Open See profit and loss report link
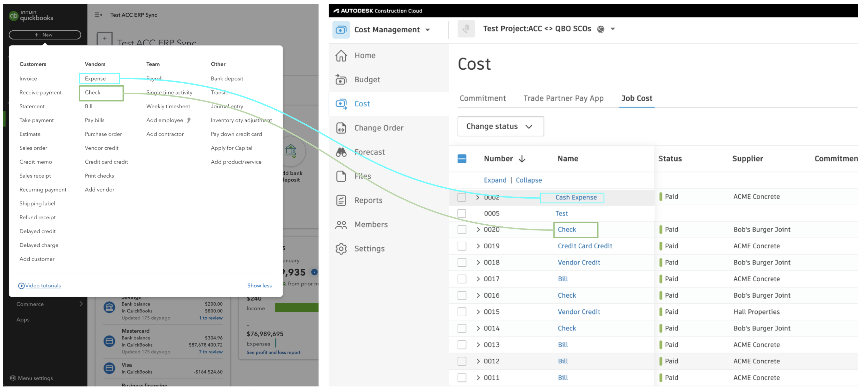This screenshot has width=868, height=390. pyautogui.click(x=273, y=353)
